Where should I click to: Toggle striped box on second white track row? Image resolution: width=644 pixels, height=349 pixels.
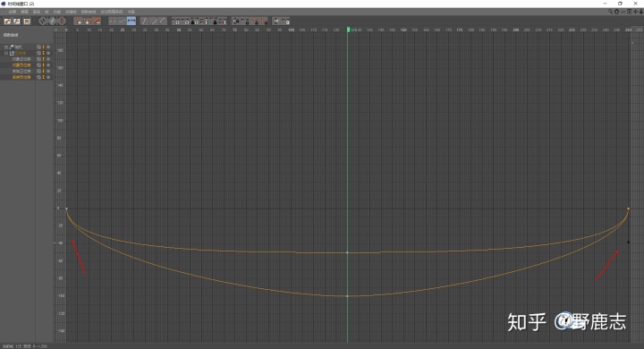tap(39, 71)
